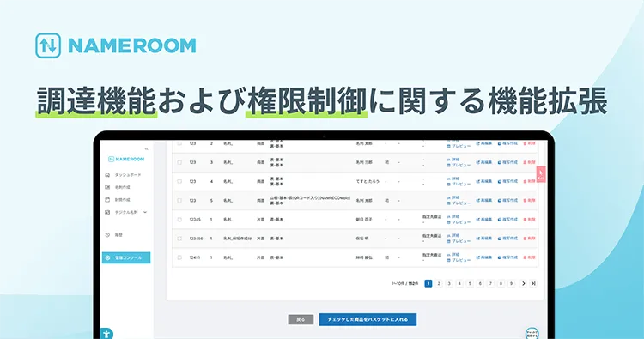Click 複写作成 copy icon for order 123 item 4

(x=500, y=181)
